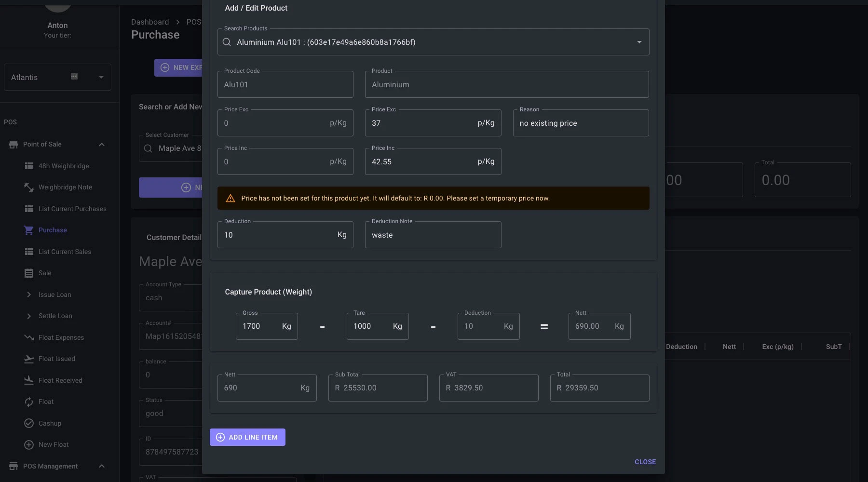Collapse the POS Management section
This screenshot has height=482, width=868.
pos(102,466)
